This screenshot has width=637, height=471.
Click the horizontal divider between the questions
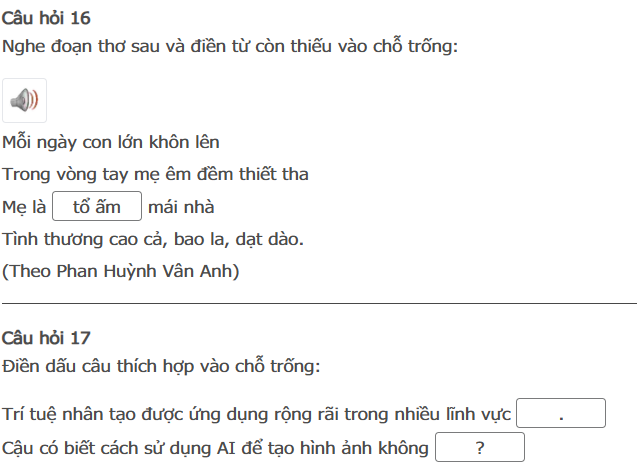click(318, 302)
